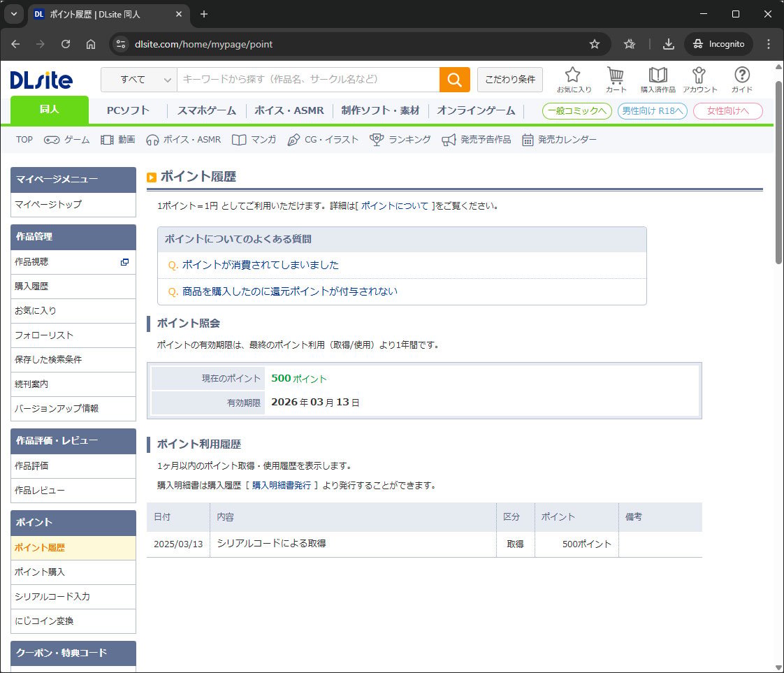Open the site information icon in address bar

pos(121,44)
